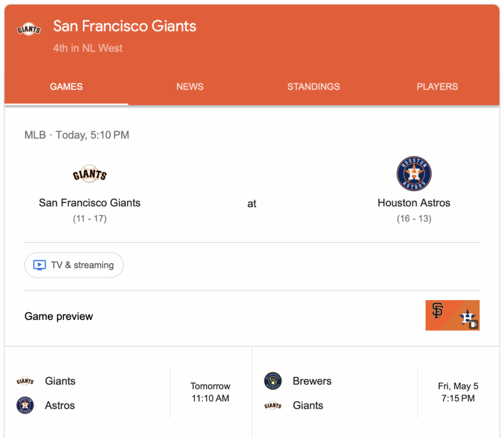The height and width of the screenshot is (438, 504).
Task: Open tomorrow's 11:10 AM game card
Action: [x=210, y=392]
